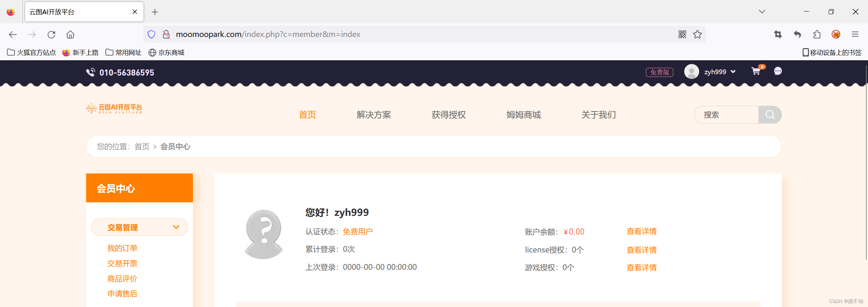Click the 会员中心 sidebar header
868x307 pixels.
(139, 188)
